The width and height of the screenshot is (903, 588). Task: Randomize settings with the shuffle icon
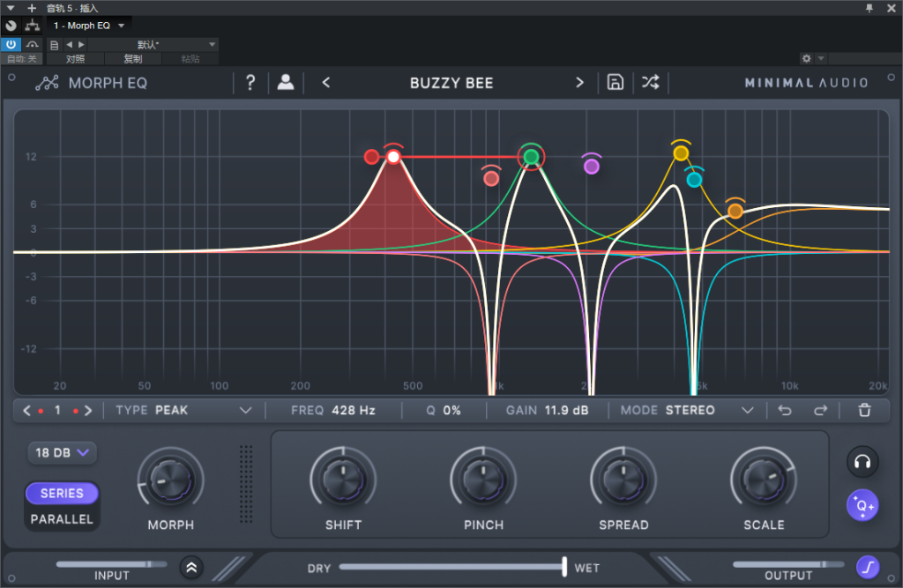[650, 82]
